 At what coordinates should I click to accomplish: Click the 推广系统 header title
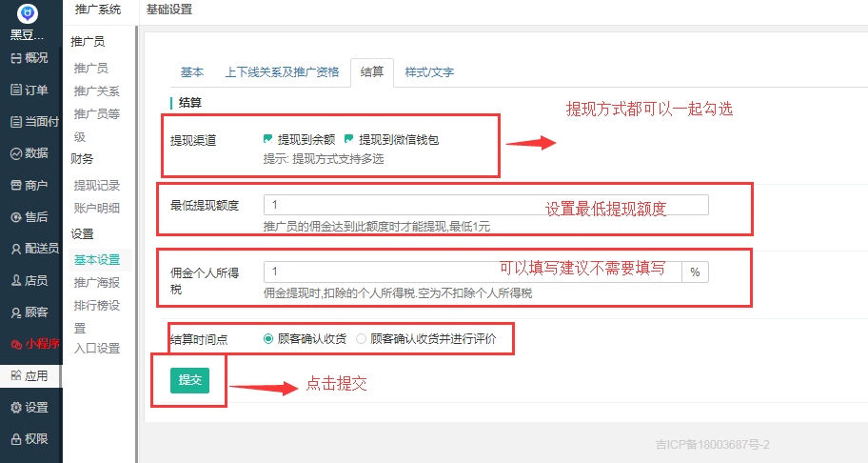click(98, 10)
